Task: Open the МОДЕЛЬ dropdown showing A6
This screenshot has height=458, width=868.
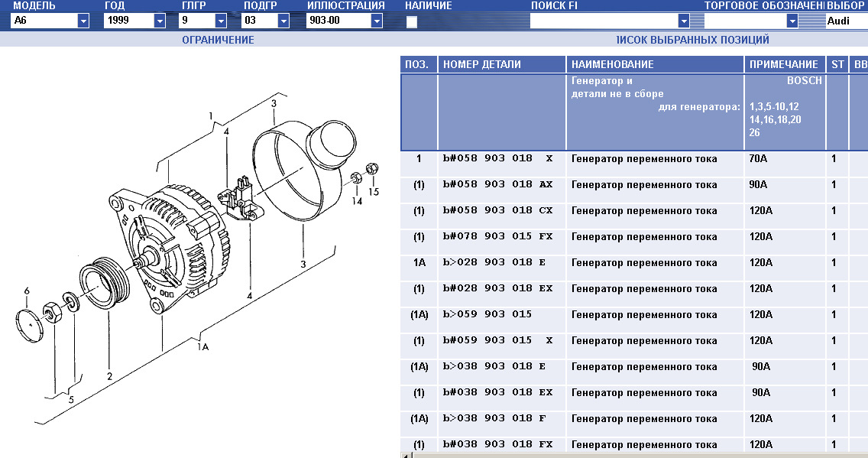Action: tap(83, 21)
